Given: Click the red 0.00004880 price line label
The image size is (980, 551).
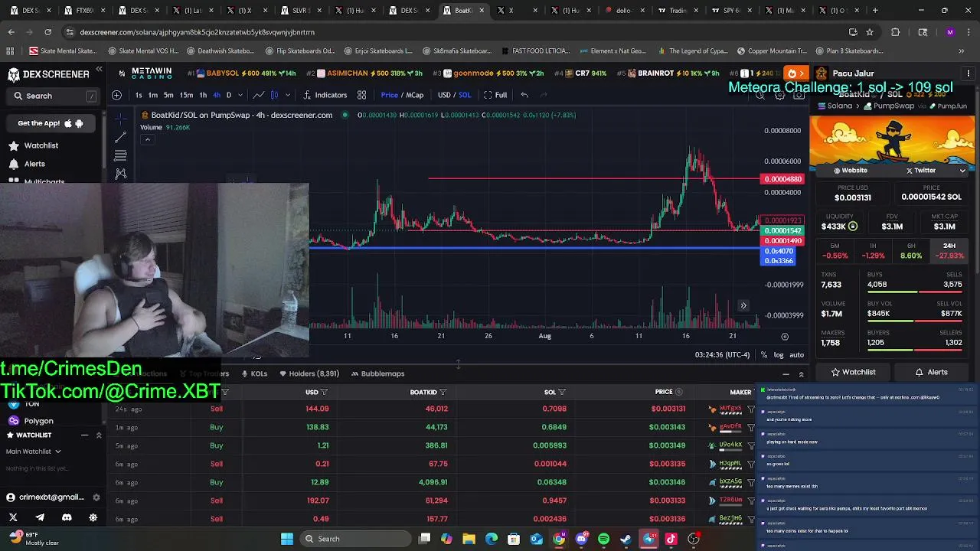Looking at the screenshot, I should pyautogui.click(x=782, y=179).
